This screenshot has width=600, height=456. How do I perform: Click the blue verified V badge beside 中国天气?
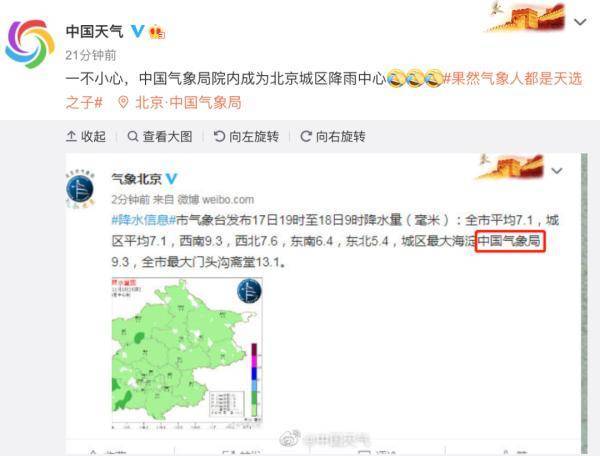[138, 31]
